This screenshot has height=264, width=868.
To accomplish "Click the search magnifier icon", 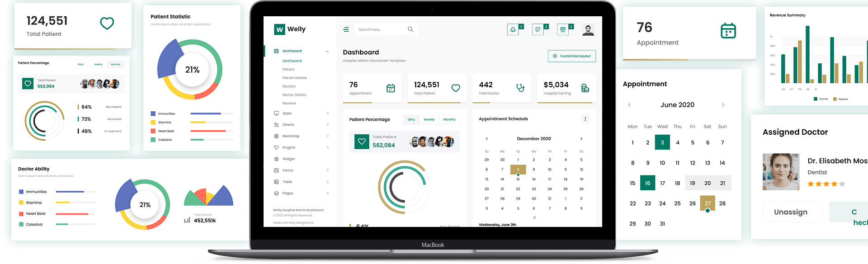I will pyautogui.click(x=410, y=29).
